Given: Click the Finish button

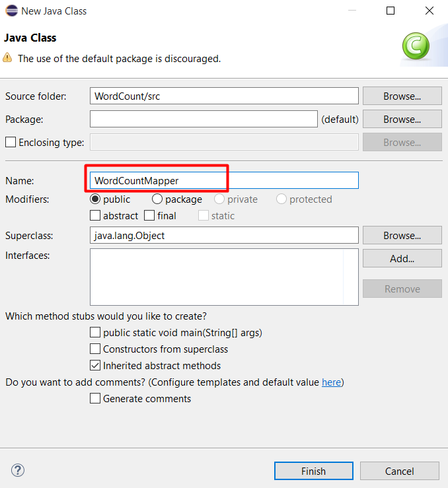Looking at the screenshot, I should click(x=313, y=471).
